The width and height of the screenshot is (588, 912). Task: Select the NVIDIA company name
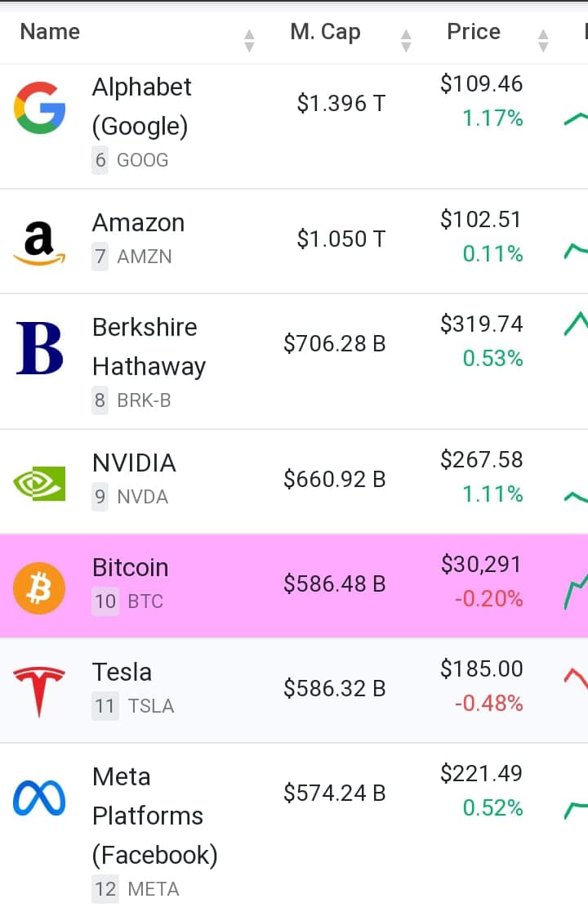(134, 463)
